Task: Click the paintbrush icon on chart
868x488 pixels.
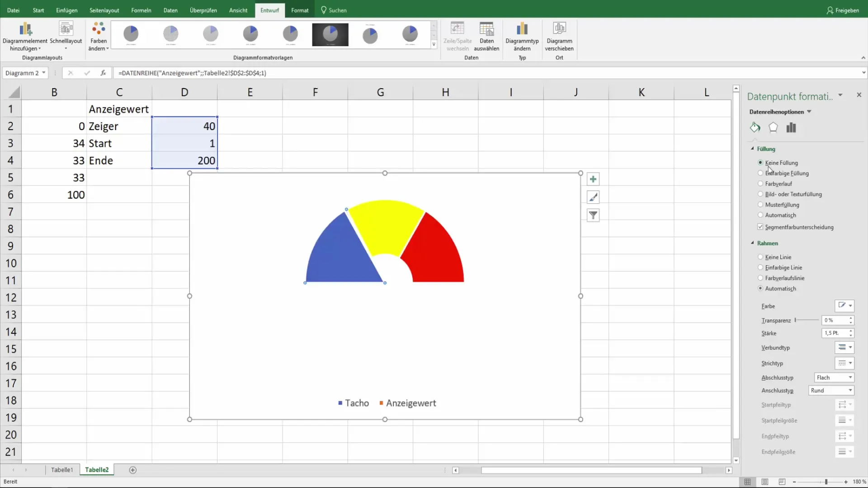Action: click(593, 197)
